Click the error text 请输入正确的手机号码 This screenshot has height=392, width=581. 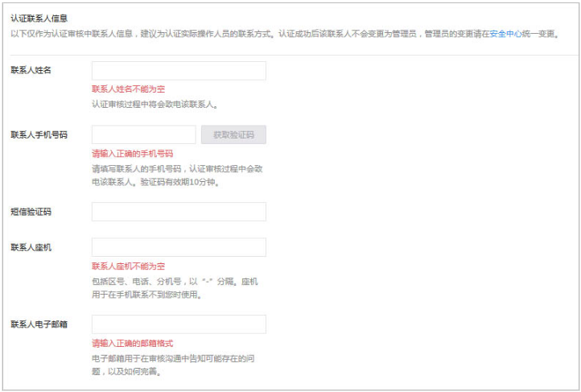click(x=132, y=154)
